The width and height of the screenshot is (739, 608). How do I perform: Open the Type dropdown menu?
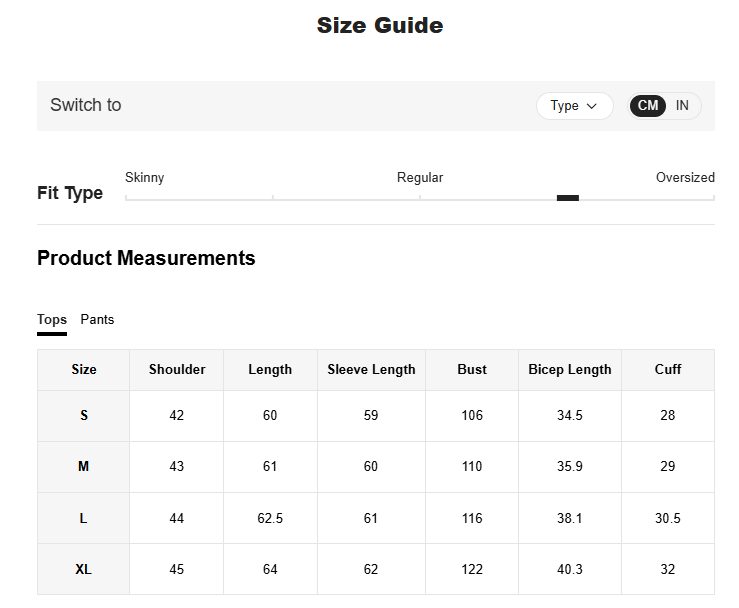point(574,106)
